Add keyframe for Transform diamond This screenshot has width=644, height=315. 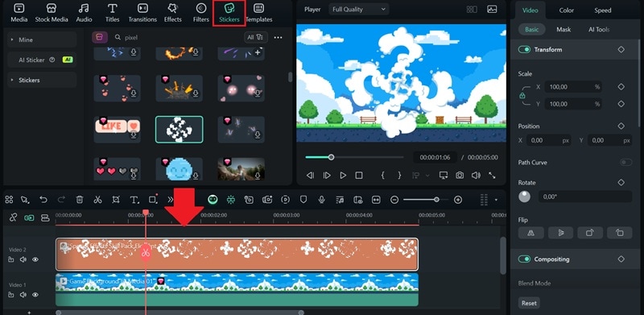pos(621,49)
